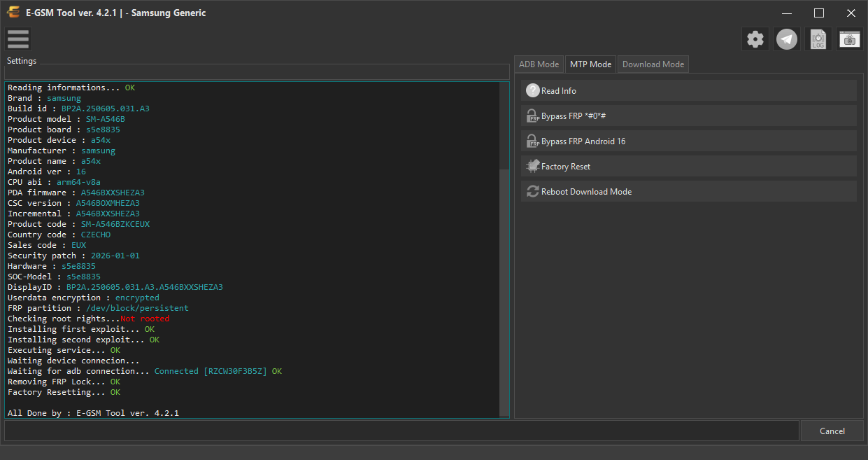Screen dimensions: 868x460
Task: Click the Read Info question mark icon
Action: pyautogui.click(x=533, y=90)
